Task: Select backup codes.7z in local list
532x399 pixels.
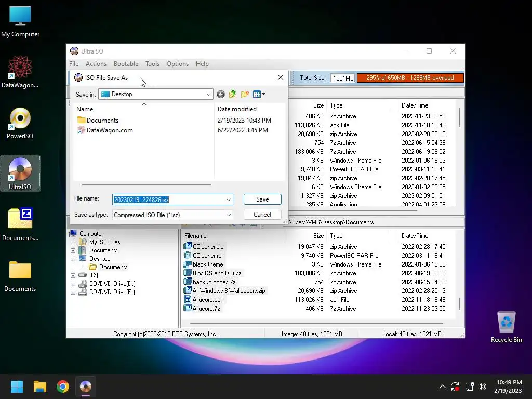Action: click(209, 282)
